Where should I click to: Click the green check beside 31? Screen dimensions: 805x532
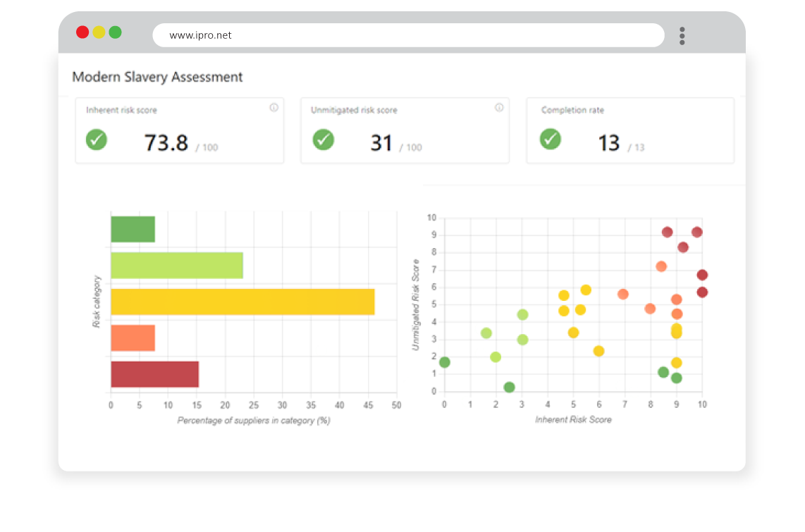point(324,140)
